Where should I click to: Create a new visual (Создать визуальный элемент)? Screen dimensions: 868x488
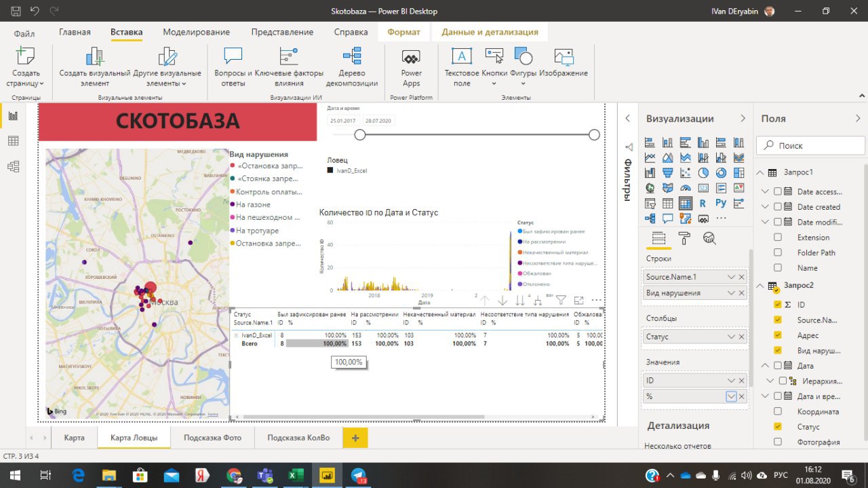point(95,67)
